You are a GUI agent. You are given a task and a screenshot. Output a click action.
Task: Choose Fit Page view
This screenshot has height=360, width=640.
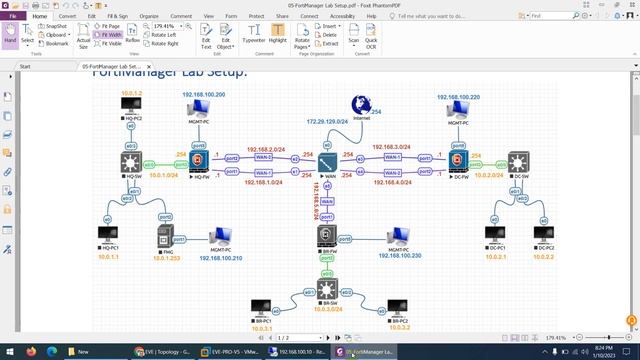(107, 26)
